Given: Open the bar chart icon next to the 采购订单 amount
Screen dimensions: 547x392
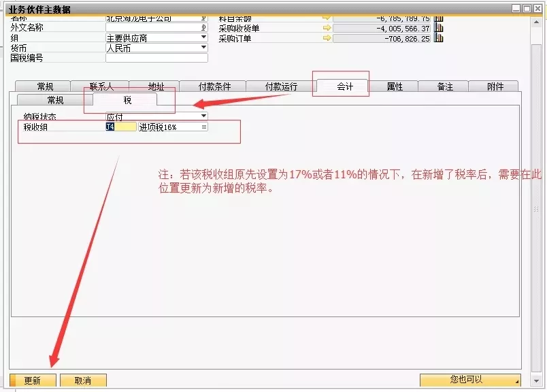Looking at the screenshot, I should (x=438, y=37).
